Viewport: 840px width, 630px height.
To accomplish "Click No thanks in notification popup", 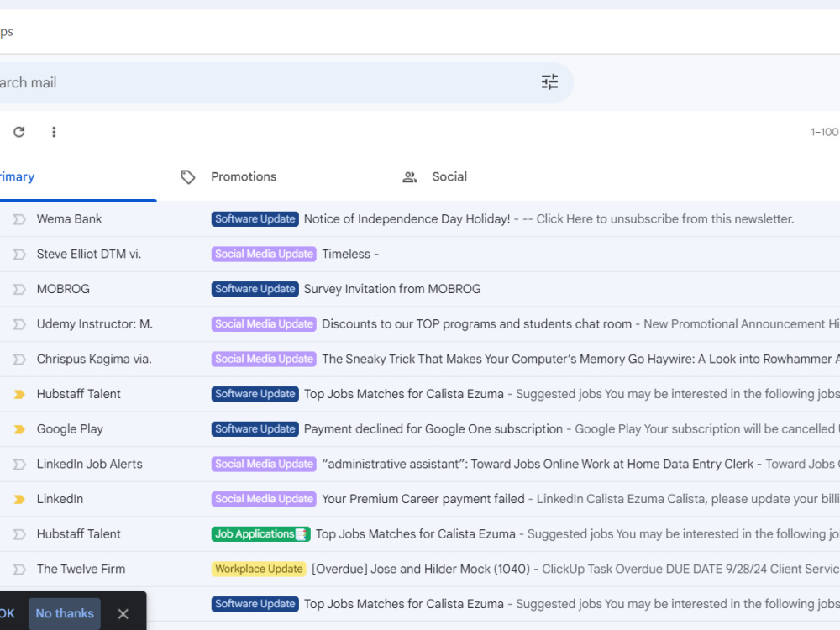I will tap(65, 613).
